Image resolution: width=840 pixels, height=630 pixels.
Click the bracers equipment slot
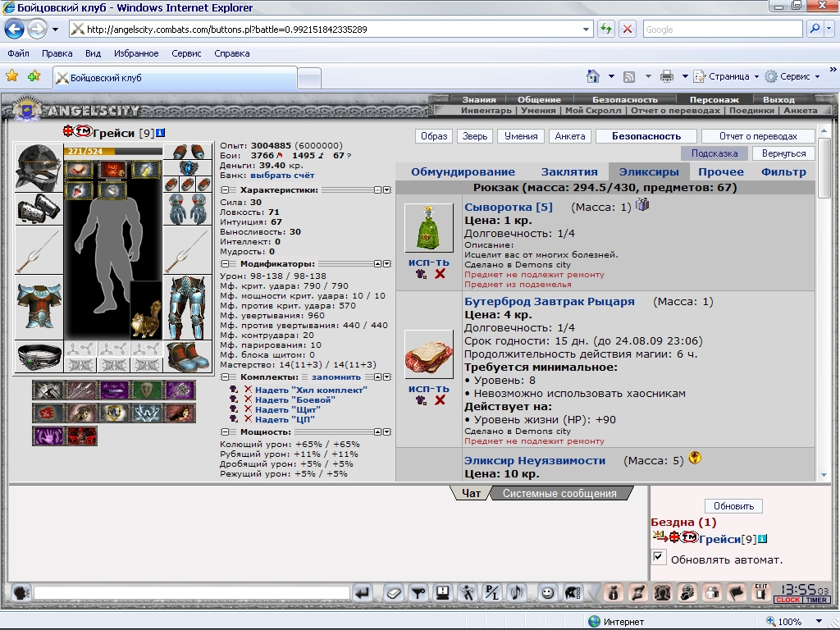39,208
